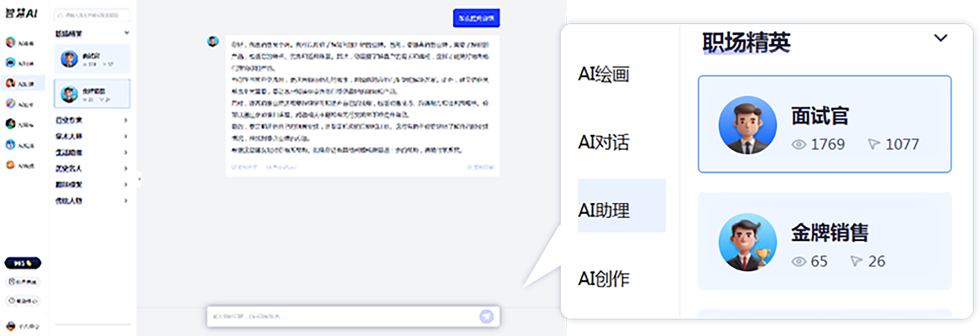Click the orange icon at the navigation bottom
The height and width of the screenshot is (336, 980).
(x=10, y=165)
